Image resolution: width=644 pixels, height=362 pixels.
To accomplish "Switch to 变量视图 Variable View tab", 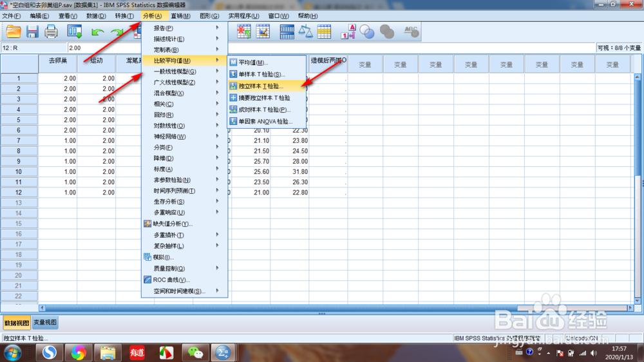I will [45, 323].
